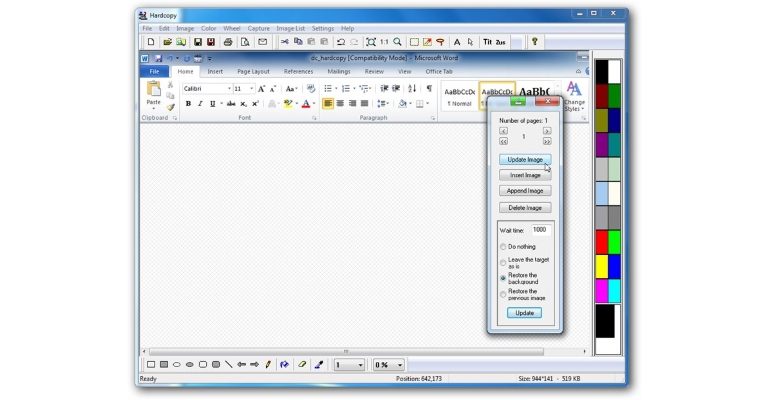The height and width of the screenshot is (400, 770).
Task: Click the Print icon in Hardcopy toolbar
Action: (x=228, y=42)
